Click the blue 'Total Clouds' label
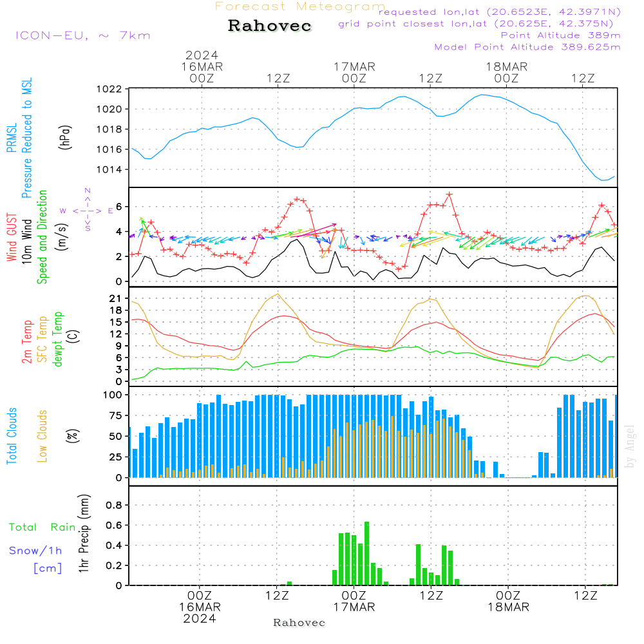Screen dimensions: 644x644 click(12, 436)
